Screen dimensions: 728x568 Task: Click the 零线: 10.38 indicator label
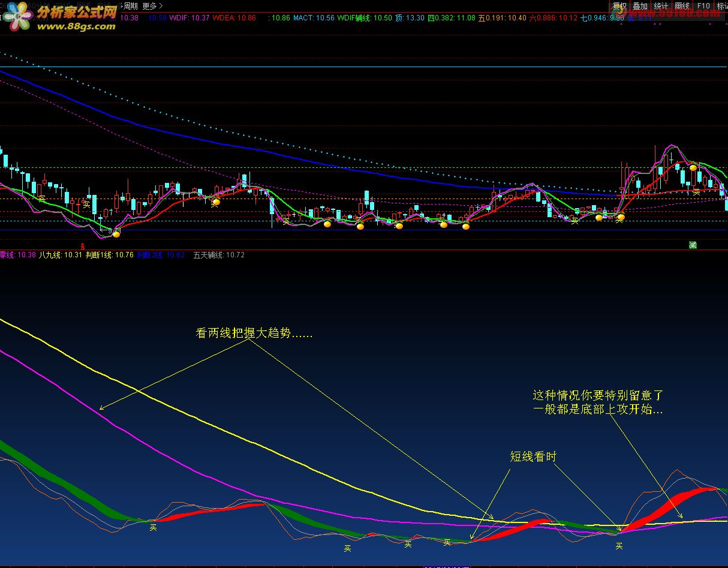pyautogui.click(x=18, y=255)
